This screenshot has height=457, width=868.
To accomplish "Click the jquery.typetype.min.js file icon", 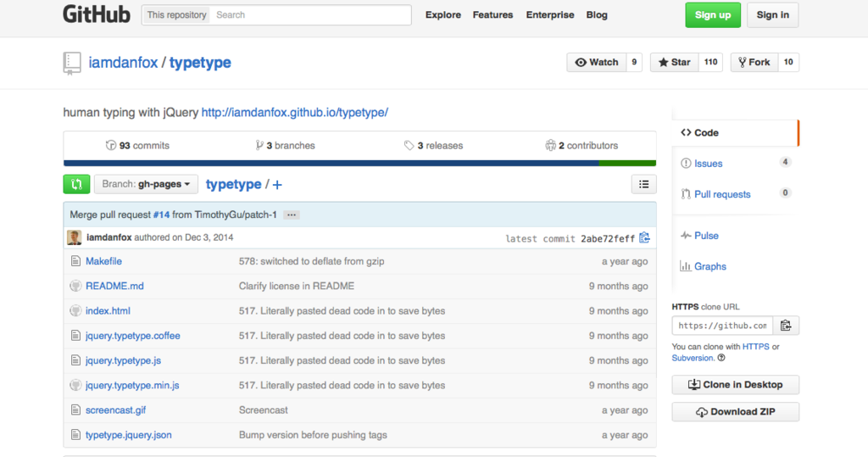I will pos(75,385).
